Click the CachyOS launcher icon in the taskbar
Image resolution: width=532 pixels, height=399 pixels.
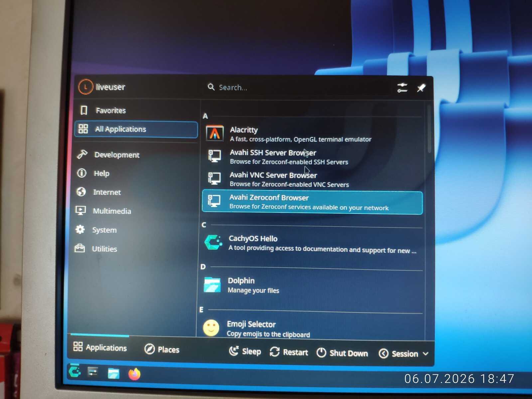[74, 371]
